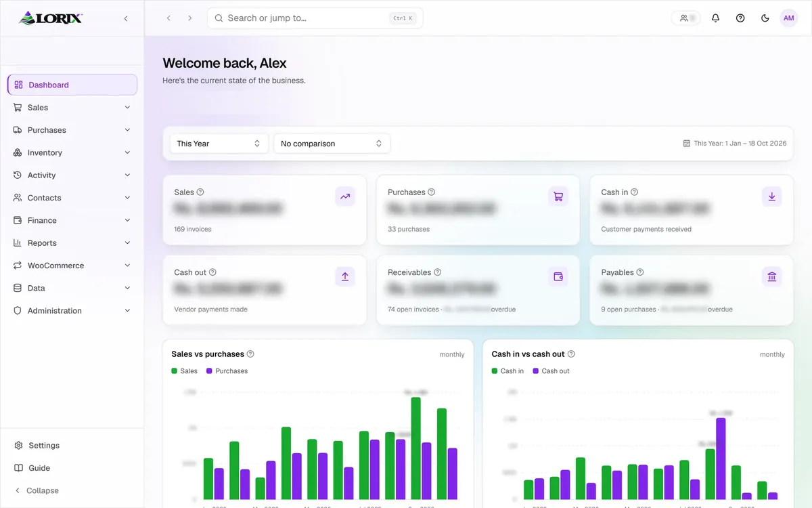This screenshot has width=812, height=508.
Task: Click the Payables help icon
Action: [x=640, y=272]
